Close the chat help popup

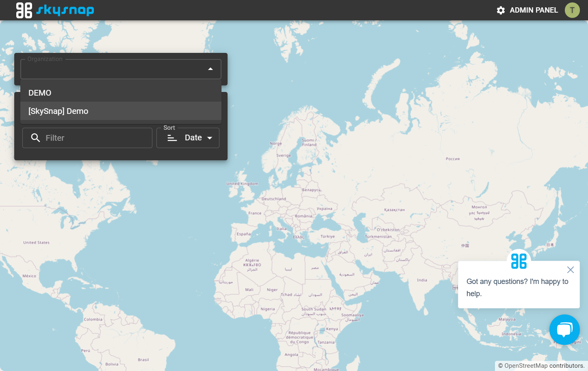point(571,270)
